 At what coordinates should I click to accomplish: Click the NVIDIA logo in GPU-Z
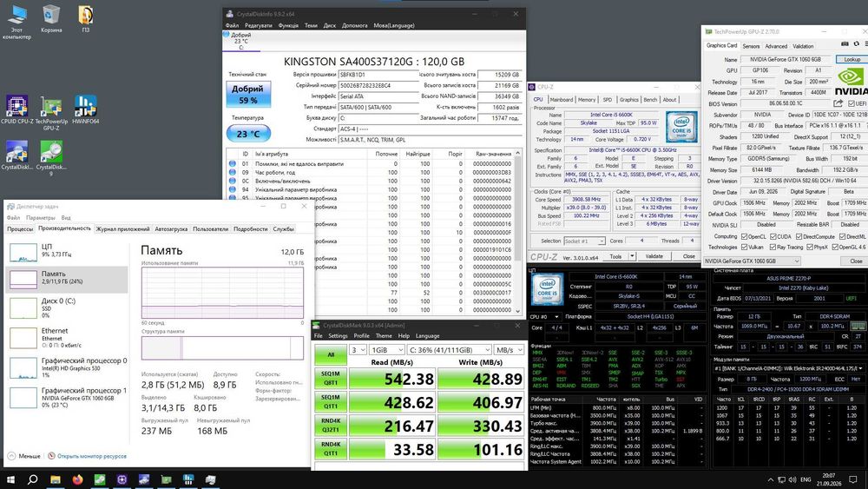(x=851, y=82)
